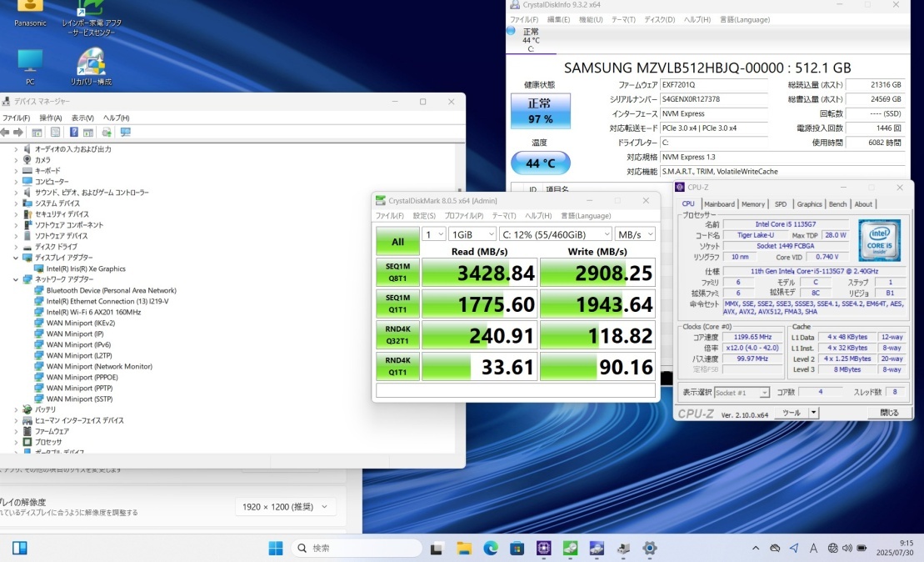Switch to the Graphics tab in CPU-Z
This screenshot has width=924, height=562.
click(809, 204)
